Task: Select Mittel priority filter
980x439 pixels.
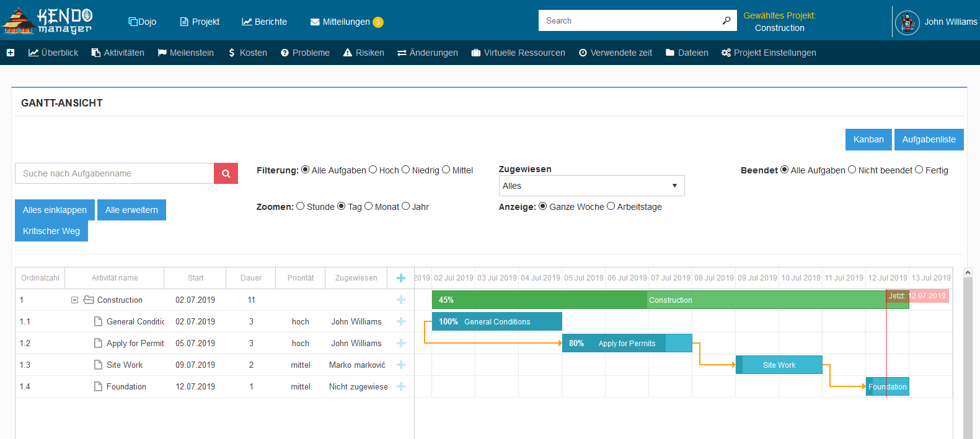Action: coord(446,170)
